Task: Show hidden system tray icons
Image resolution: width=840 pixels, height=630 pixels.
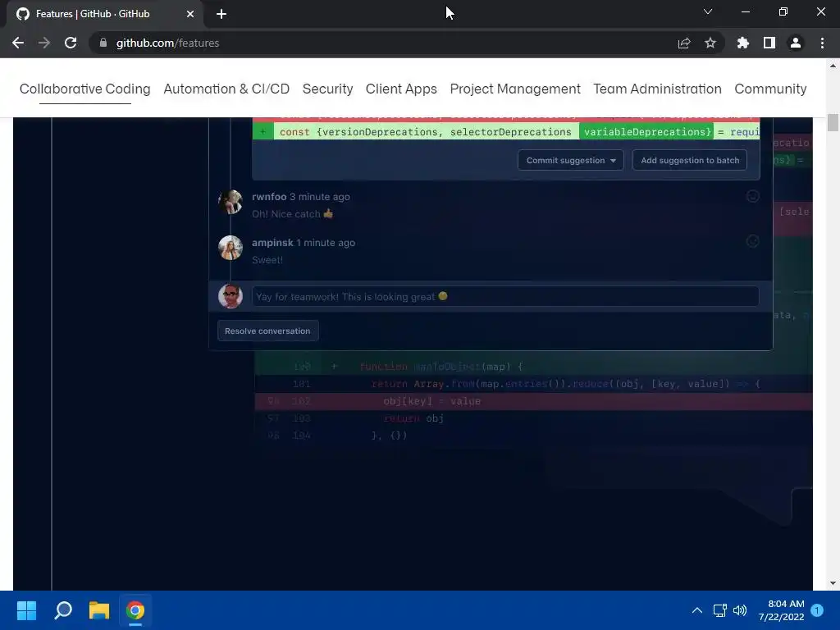Action: (x=697, y=610)
